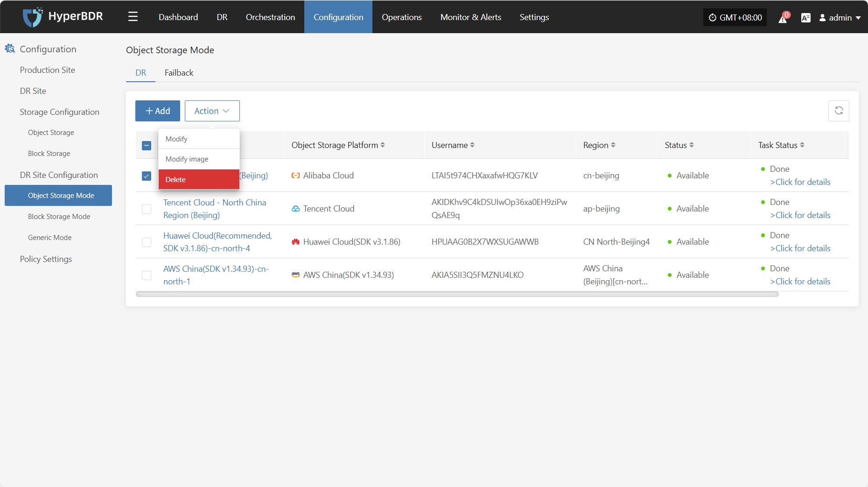Click the horizontal table scrollbar
This screenshot has width=868, height=487.
(x=457, y=294)
